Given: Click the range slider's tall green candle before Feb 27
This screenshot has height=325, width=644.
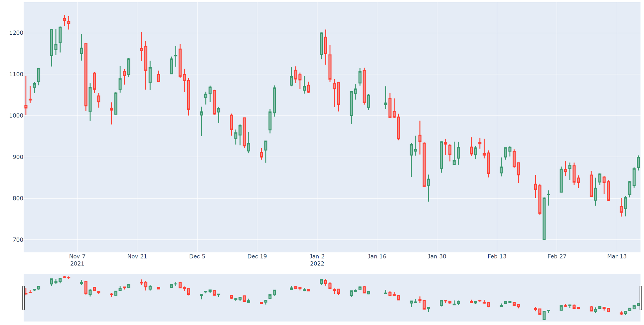Looking at the screenshot, I should (544, 315).
